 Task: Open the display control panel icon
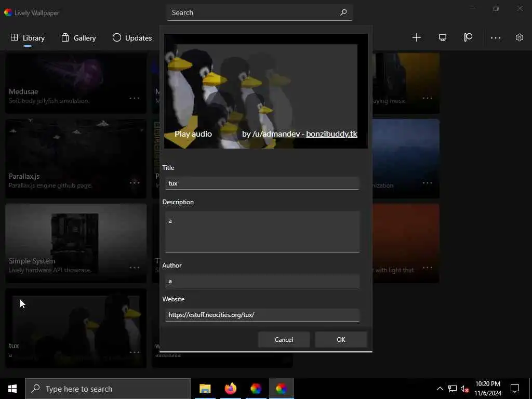(443, 37)
